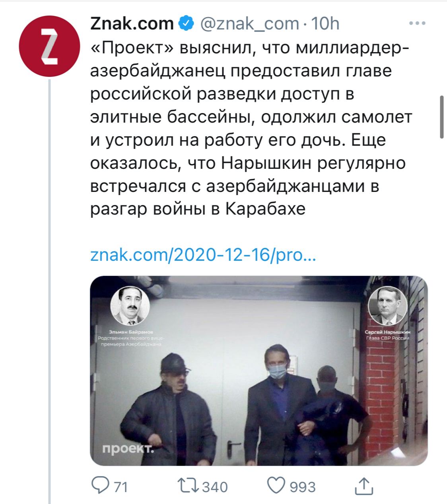Retweet using the arrows icon
This screenshot has width=447, height=504.
(x=189, y=486)
